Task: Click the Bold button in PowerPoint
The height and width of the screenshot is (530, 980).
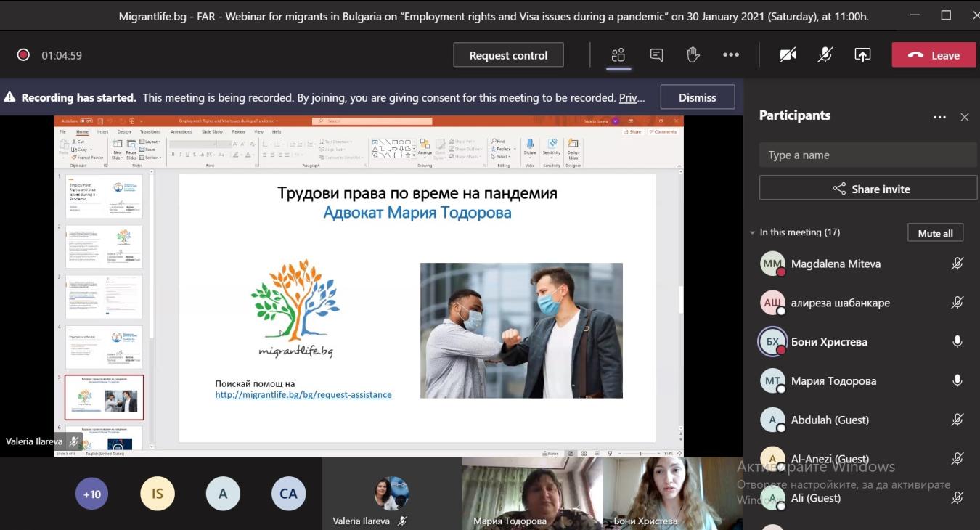Action: point(173,155)
